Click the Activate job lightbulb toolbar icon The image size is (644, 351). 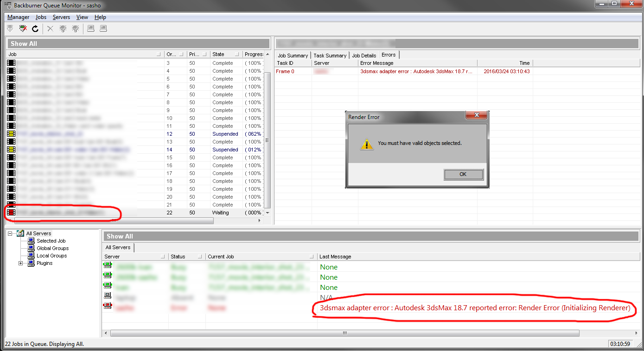click(x=63, y=29)
